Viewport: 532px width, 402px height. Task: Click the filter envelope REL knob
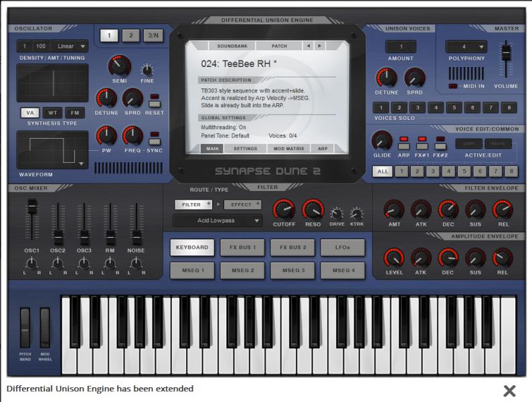[503, 210]
